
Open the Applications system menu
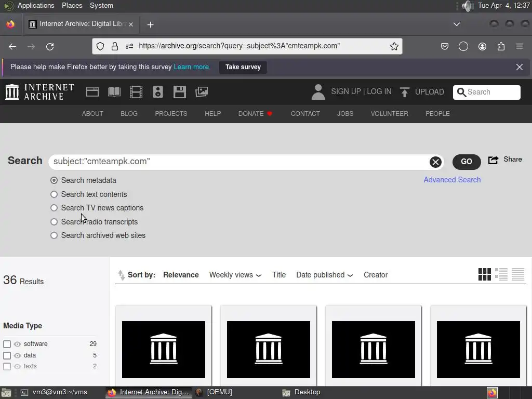[36, 5]
